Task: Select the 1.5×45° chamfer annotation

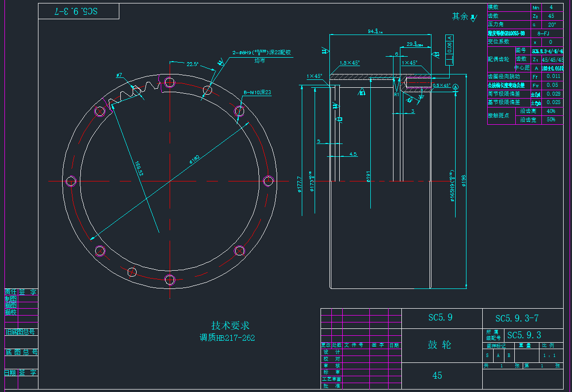Action: pyautogui.click(x=350, y=63)
